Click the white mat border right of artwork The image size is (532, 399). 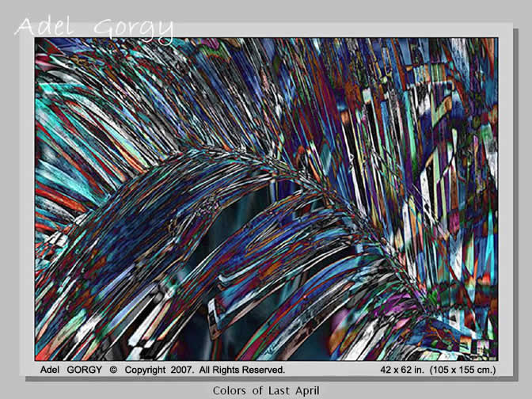tap(506, 198)
